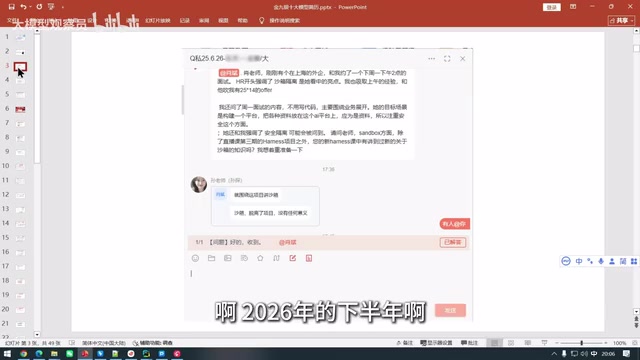640x360 pixels.
Task: Click the 简体中文(中国大陆) language indicator
Action: (104, 343)
